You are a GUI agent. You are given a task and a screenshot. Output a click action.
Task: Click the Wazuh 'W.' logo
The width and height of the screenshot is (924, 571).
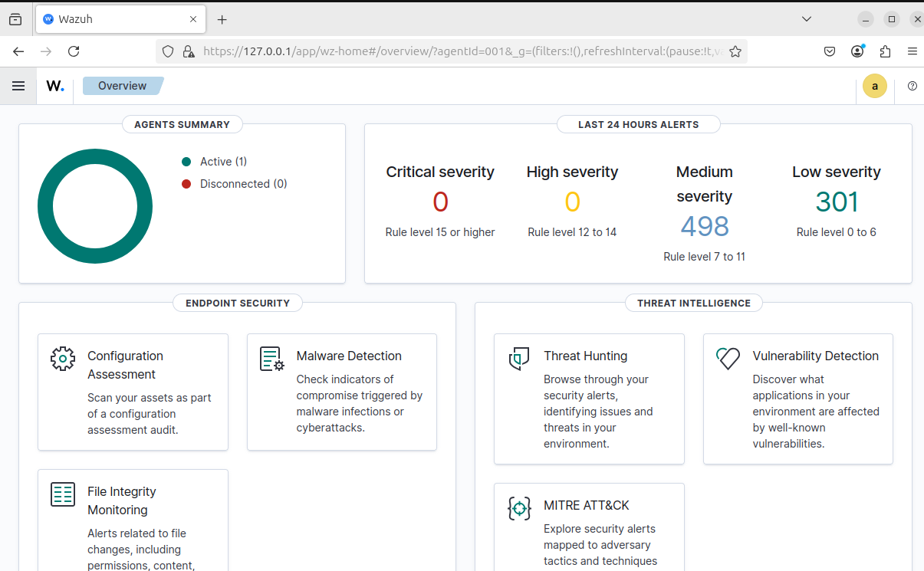tap(55, 86)
